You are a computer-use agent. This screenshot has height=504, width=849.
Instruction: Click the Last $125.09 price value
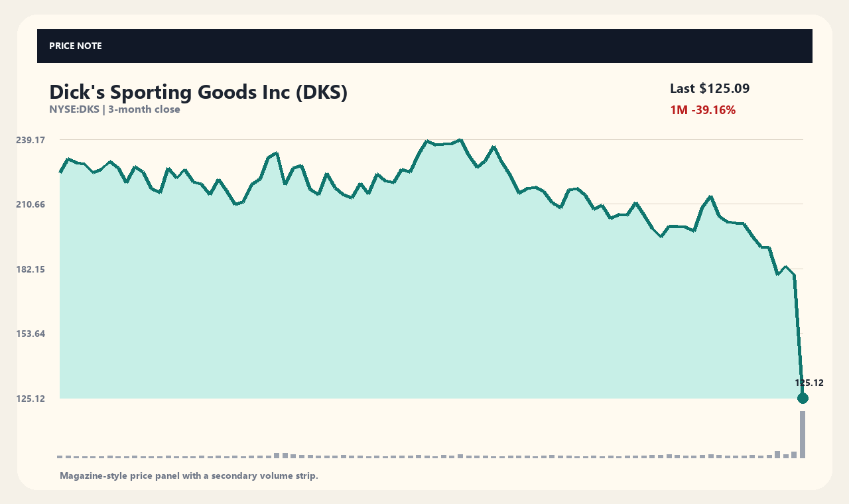coord(710,89)
